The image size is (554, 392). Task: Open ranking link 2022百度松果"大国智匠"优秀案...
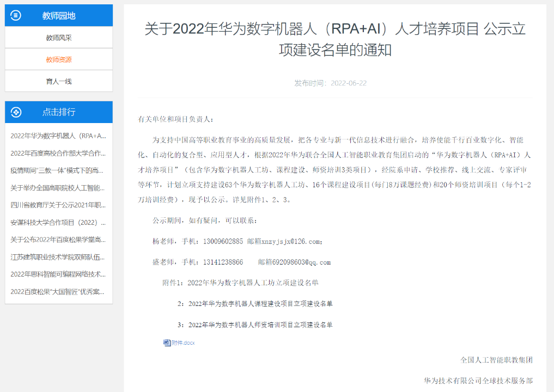coord(58,292)
